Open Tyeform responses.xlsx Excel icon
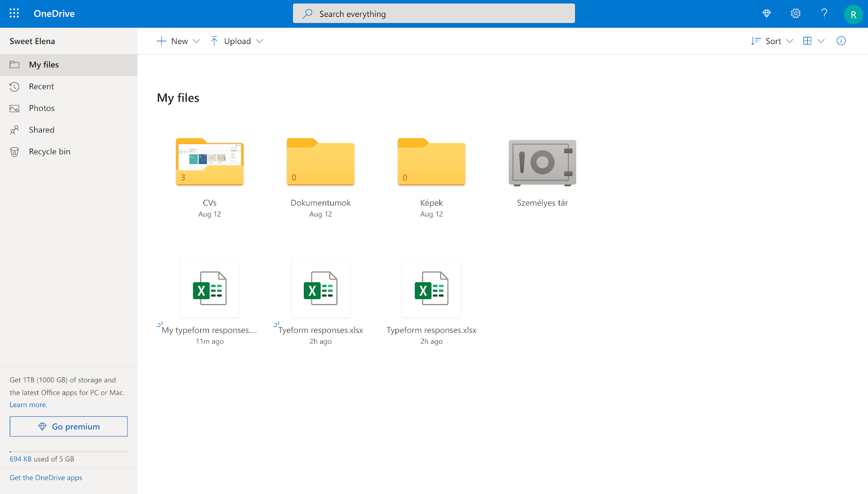868x494 pixels. tap(321, 288)
